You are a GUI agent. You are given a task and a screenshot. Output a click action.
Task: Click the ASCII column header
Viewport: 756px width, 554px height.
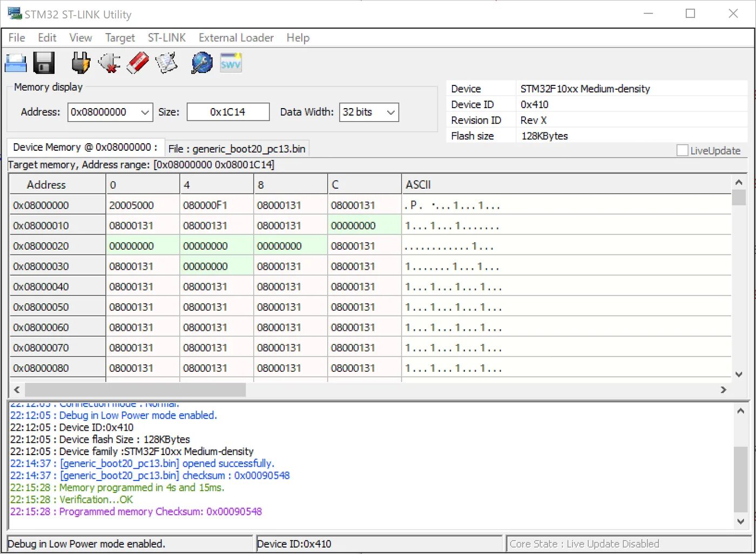click(566, 184)
